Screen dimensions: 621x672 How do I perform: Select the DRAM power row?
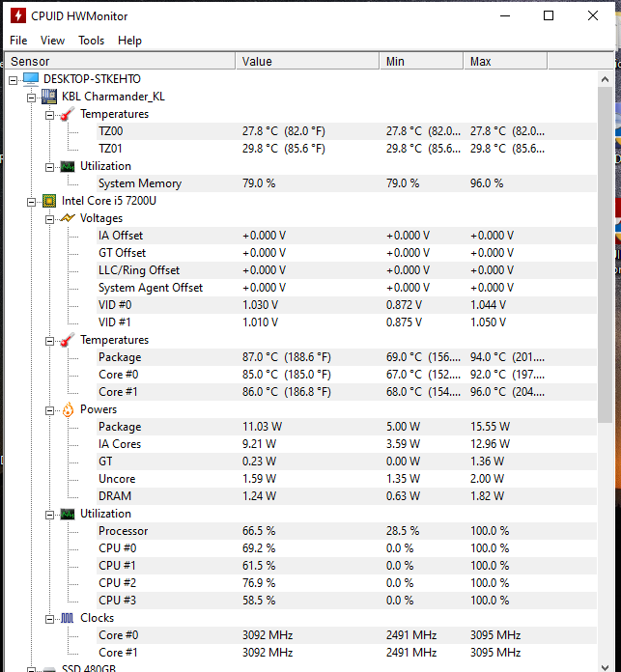click(x=347, y=496)
